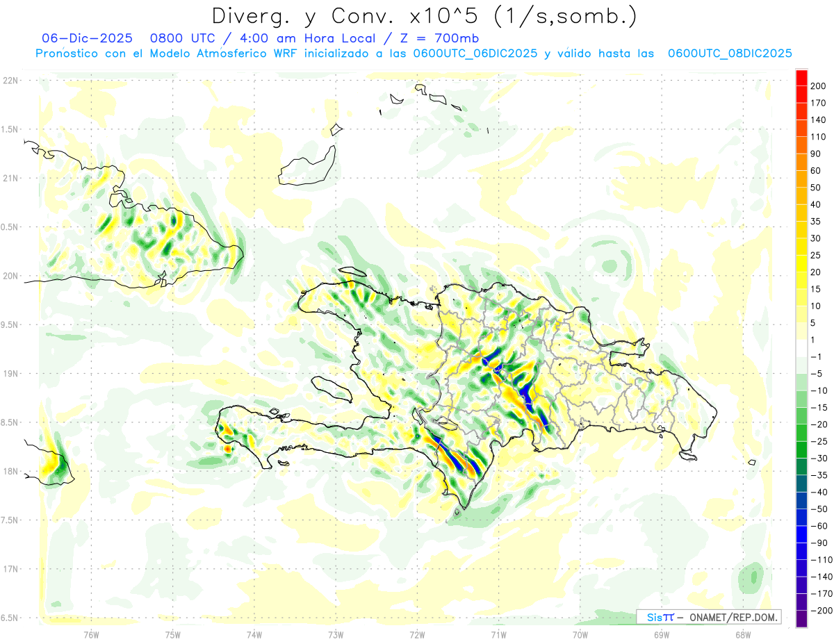
Task: Click the '76W' longitude label
Action: [x=91, y=636]
